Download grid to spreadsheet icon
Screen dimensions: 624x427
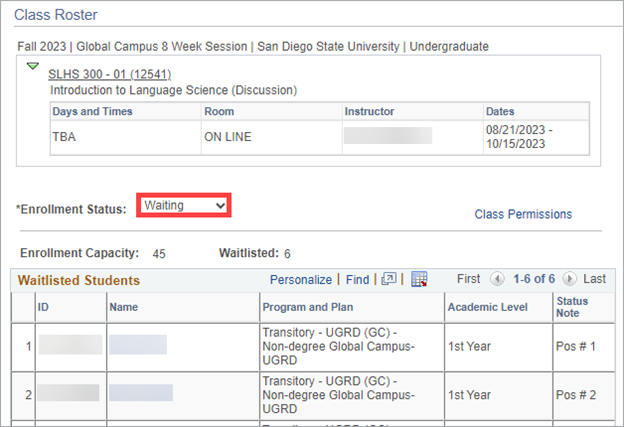click(x=419, y=279)
